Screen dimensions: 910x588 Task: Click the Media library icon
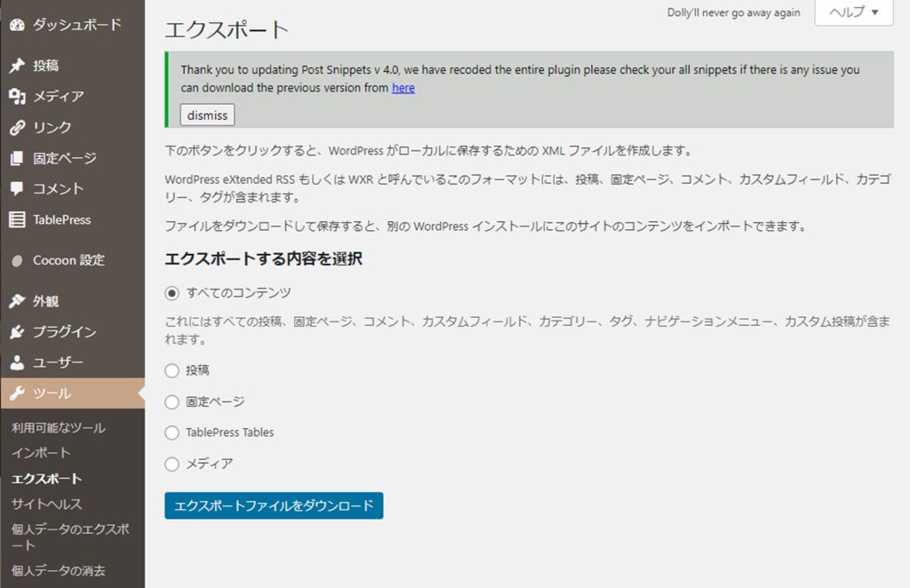coord(17,97)
